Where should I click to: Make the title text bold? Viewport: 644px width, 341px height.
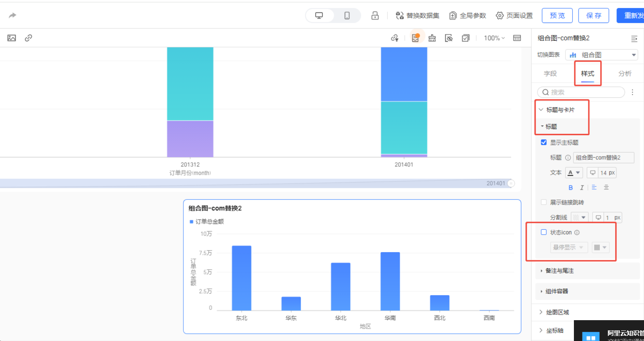(571, 188)
